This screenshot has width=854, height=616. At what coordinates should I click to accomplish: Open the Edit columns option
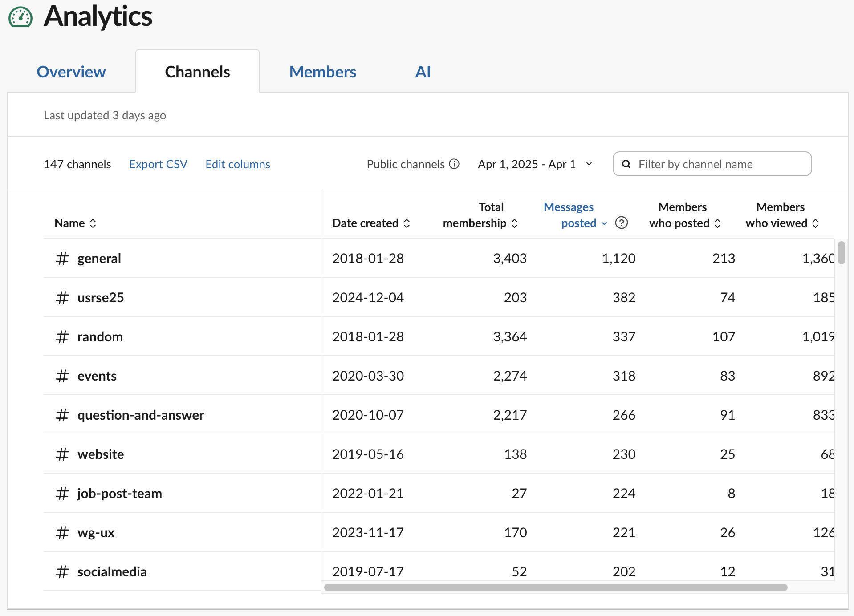tap(237, 164)
